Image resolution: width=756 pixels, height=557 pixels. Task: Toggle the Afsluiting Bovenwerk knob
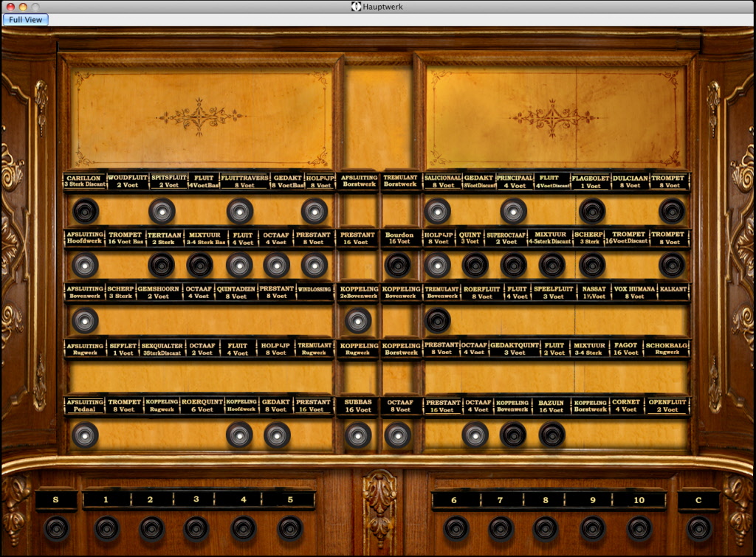[86, 321]
